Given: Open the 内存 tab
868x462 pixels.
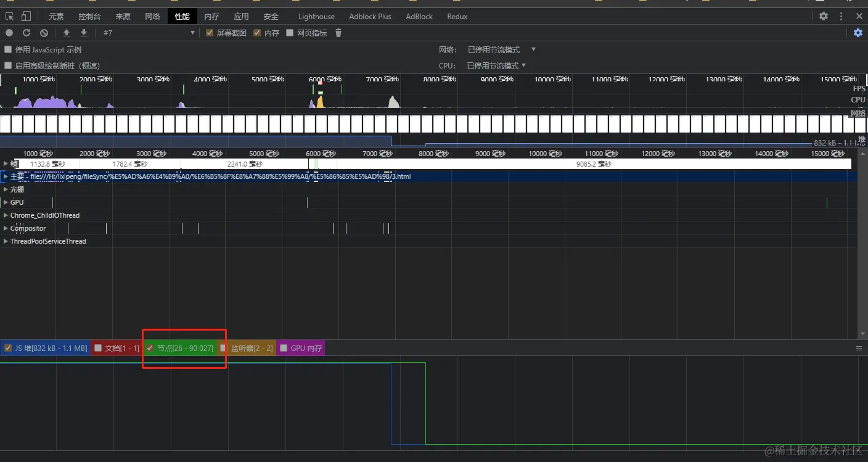Looking at the screenshot, I should [211, 17].
